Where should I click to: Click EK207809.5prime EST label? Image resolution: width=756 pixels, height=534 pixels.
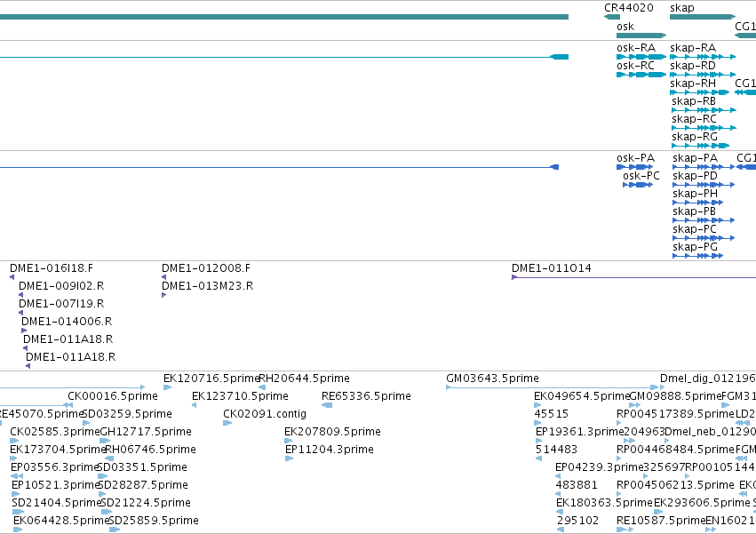click(332, 432)
